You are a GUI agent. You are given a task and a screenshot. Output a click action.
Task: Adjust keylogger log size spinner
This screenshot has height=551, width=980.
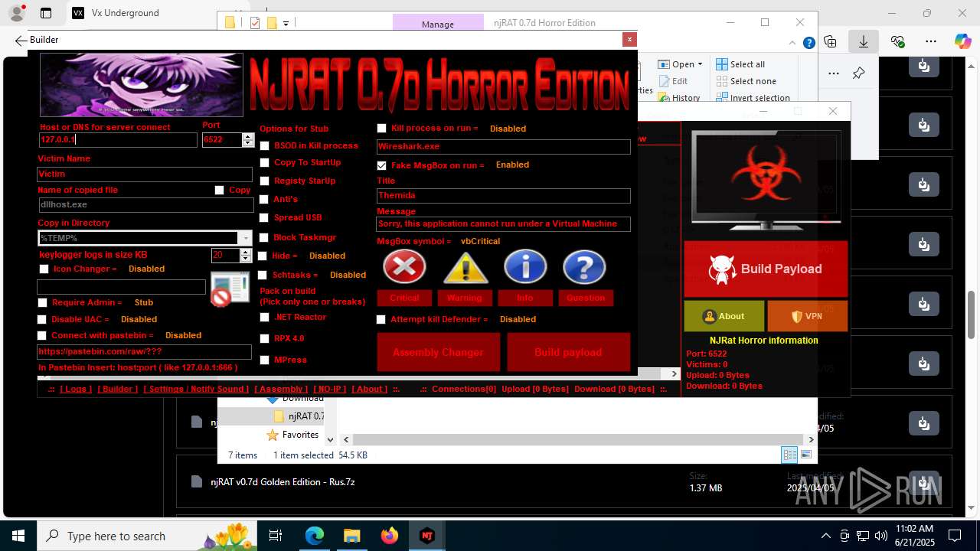(x=246, y=256)
